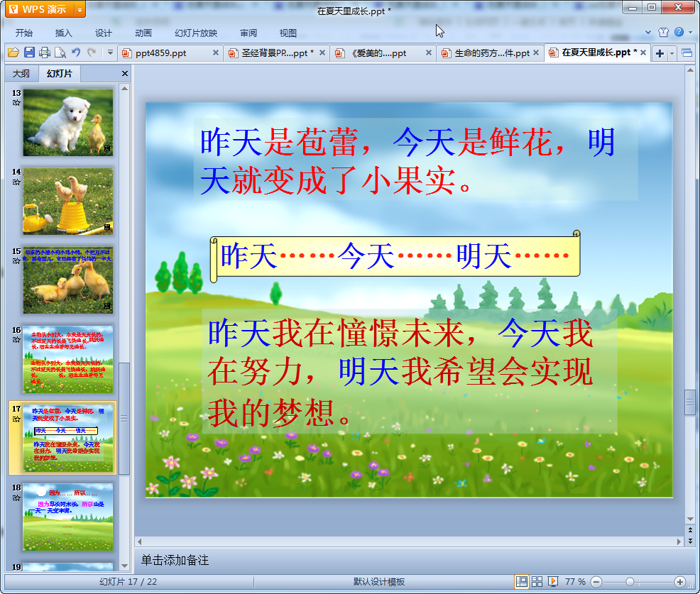Select slide 16 thumbnail
The width and height of the screenshot is (700, 594).
pyautogui.click(x=68, y=359)
